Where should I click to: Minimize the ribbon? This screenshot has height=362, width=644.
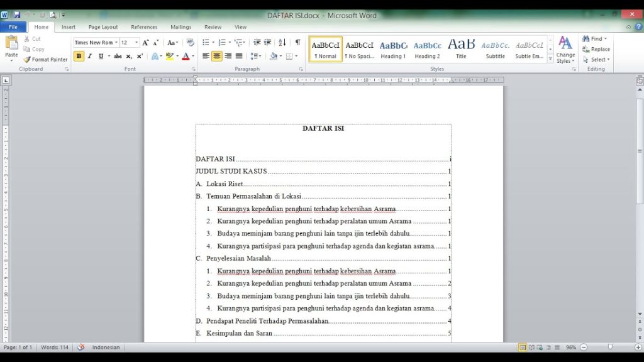pyautogui.click(x=628, y=27)
